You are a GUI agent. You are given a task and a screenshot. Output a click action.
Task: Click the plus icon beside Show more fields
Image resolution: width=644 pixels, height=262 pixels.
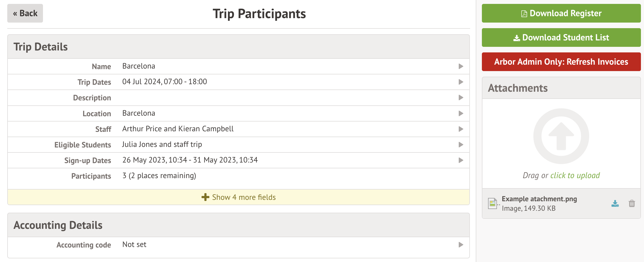(x=205, y=197)
